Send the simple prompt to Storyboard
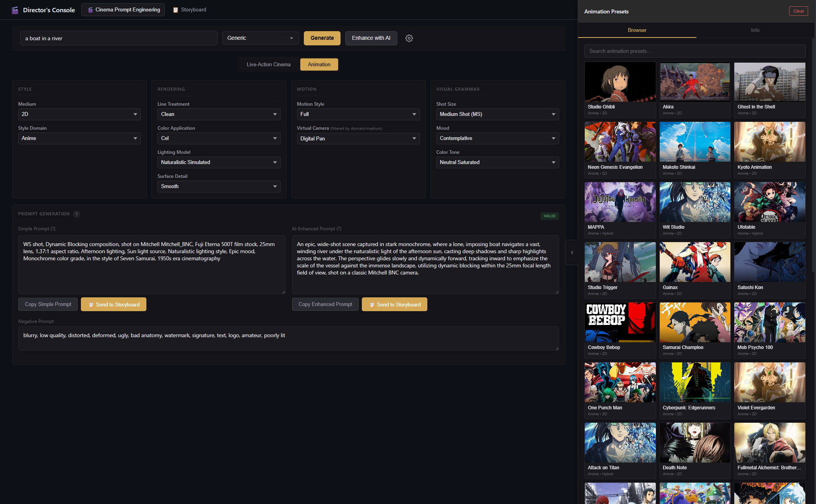816x504 pixels. pyautogui.click(x=114, y=304)
